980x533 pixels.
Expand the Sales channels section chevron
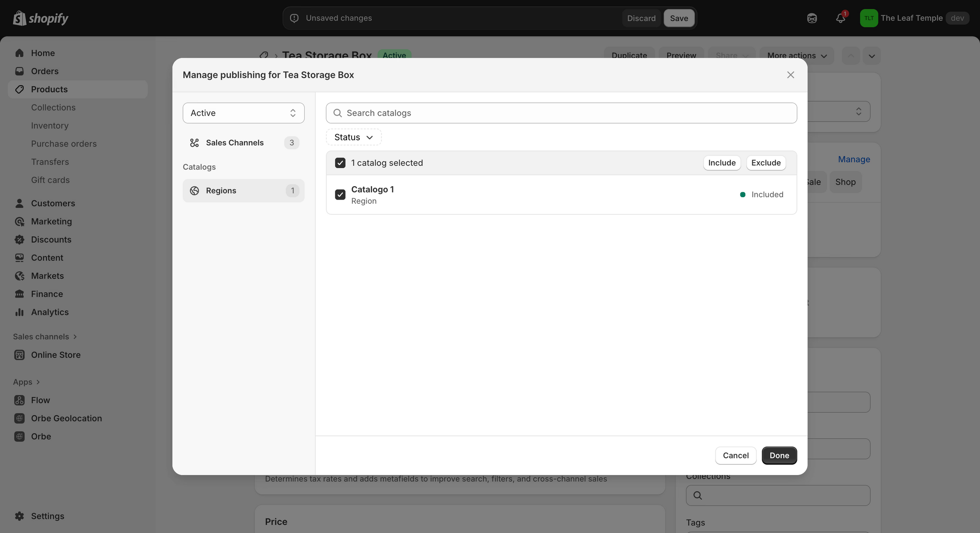click(75, 337)
